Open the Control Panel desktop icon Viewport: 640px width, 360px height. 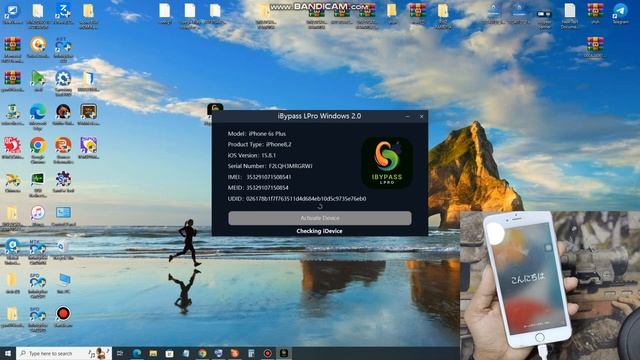63,216
